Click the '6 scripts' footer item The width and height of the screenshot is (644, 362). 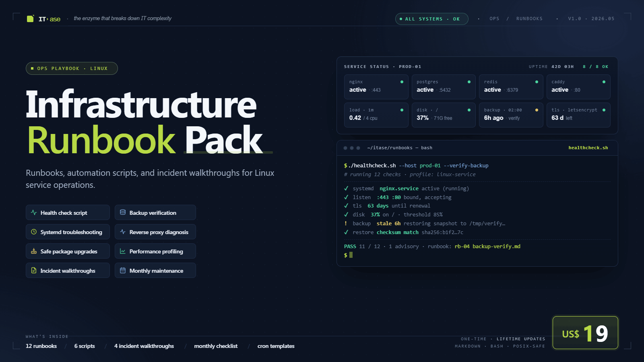85,346
